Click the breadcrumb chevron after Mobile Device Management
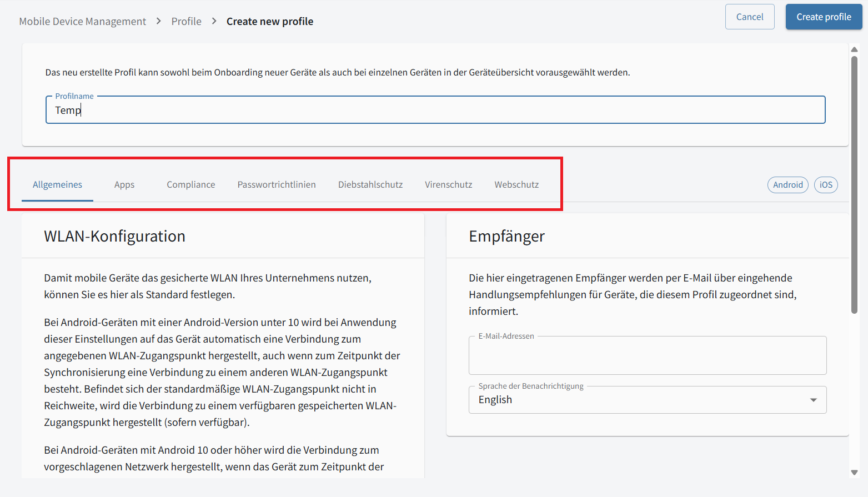The width and height of the screenshot is (868, 497). [x=159, y=21]
